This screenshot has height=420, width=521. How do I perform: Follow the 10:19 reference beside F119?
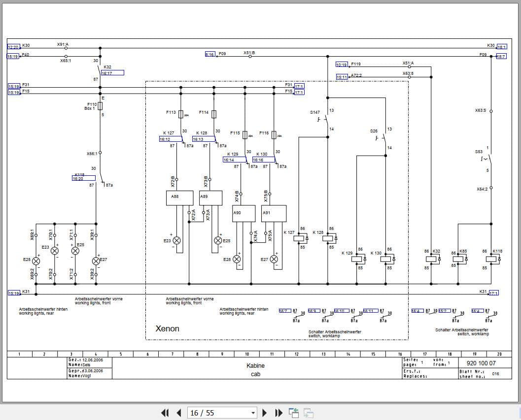tap(342, 65)
